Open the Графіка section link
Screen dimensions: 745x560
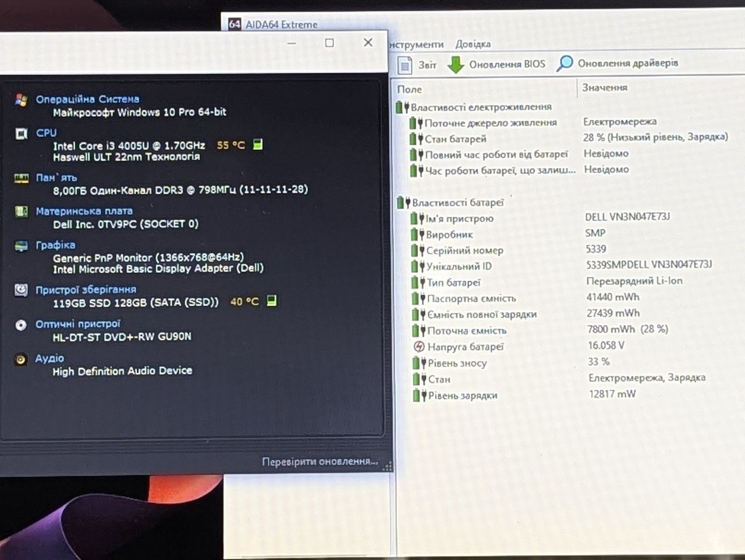coord(55,245)
